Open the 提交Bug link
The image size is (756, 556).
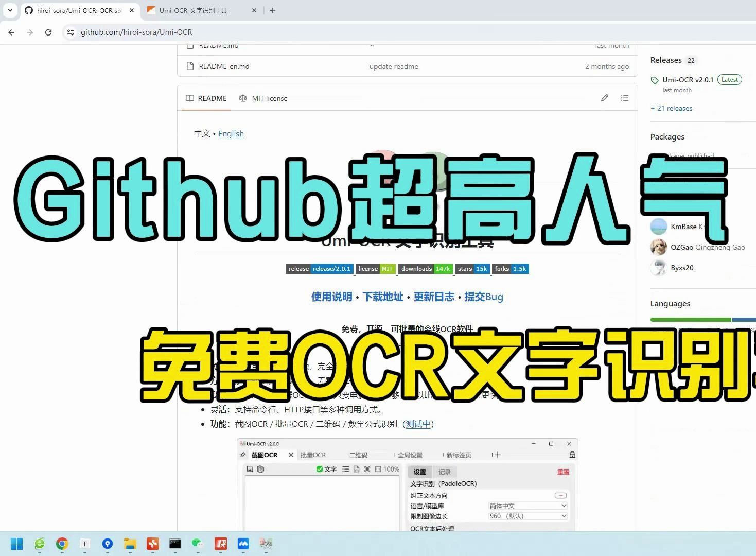[484, 297]
